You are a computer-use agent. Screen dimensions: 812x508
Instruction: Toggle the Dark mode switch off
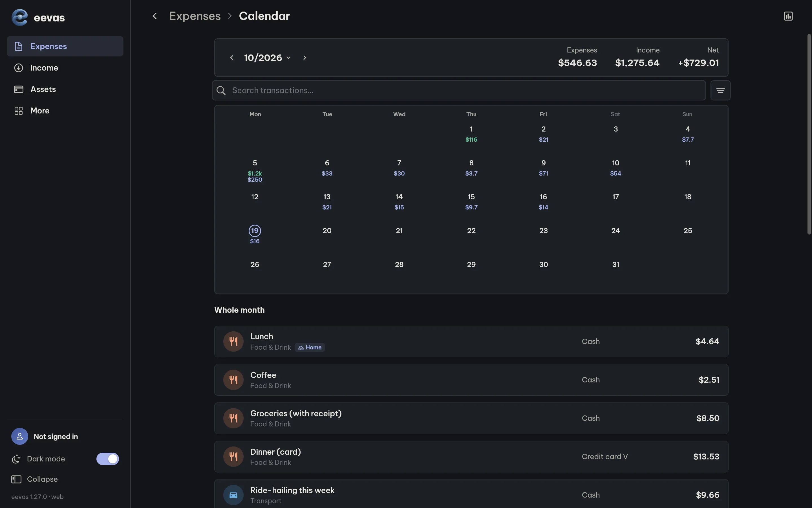pyautogui.click(x=108, y=459)
